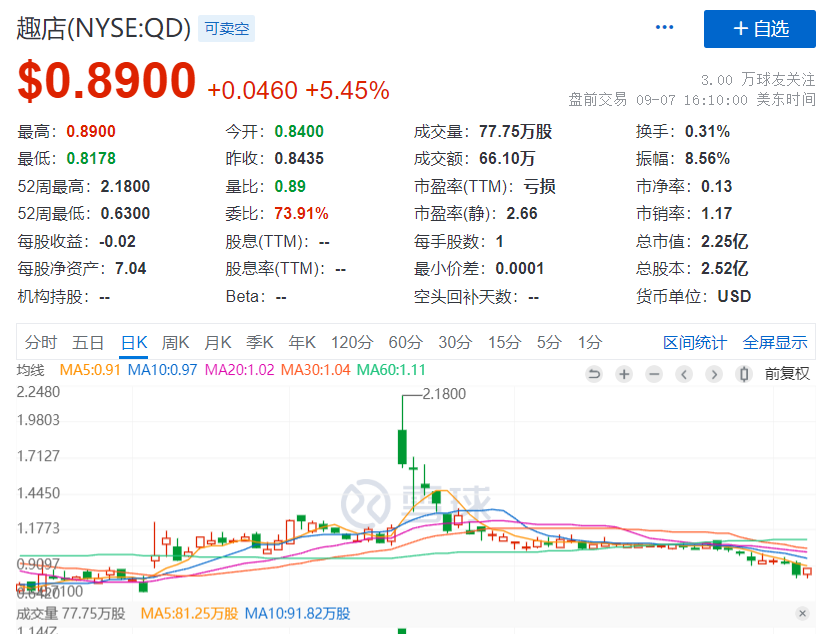This screenshot has width=827, height=634.
Task: Select the 月K monthly candlestick tab
Action: tap(218, 342)
